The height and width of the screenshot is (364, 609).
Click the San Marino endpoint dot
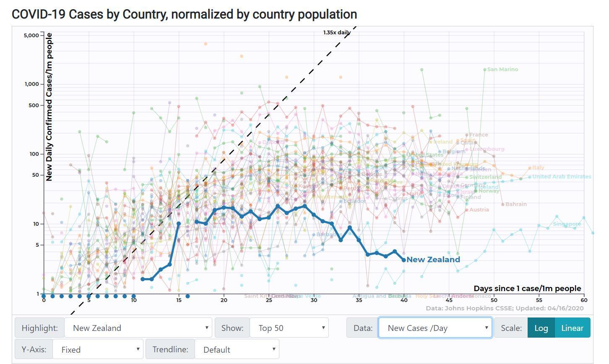(x=485, y=70)
